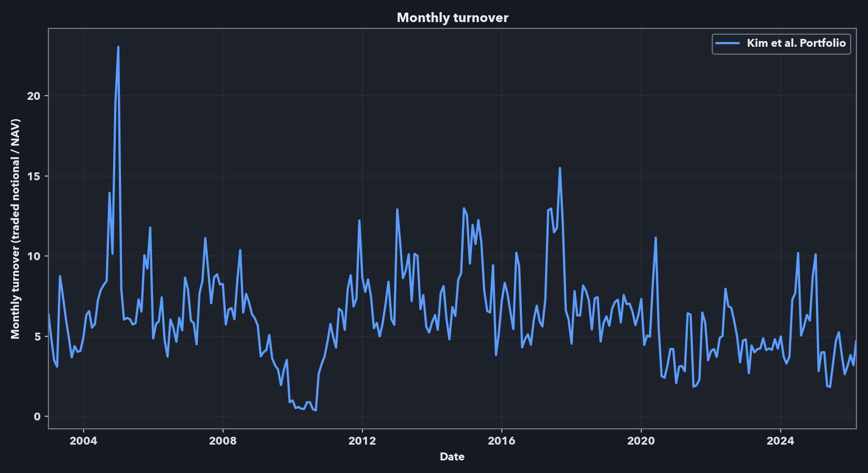Click the "2004" tick label on the x-axis
868x473 pixels.
pos(83,440)
